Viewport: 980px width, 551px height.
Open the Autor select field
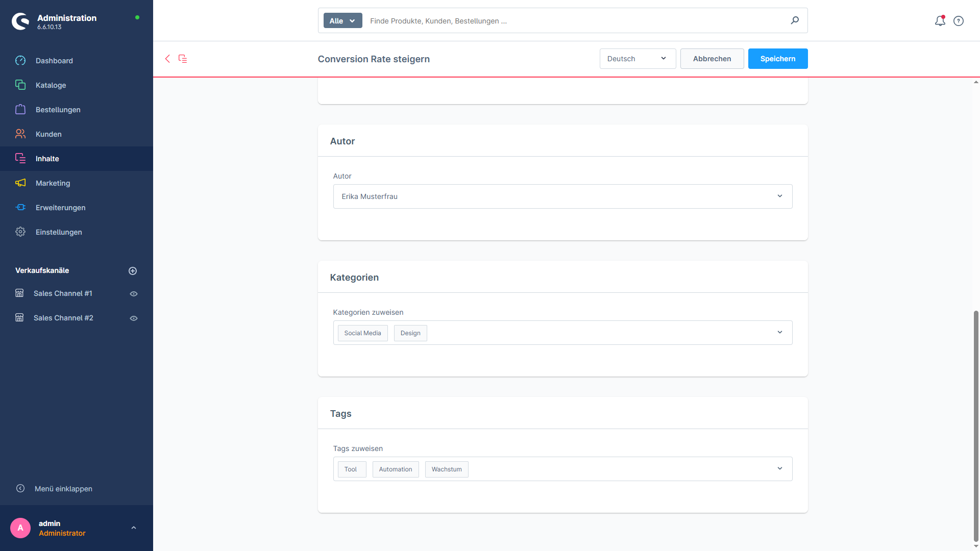click(x=562, y=196)
